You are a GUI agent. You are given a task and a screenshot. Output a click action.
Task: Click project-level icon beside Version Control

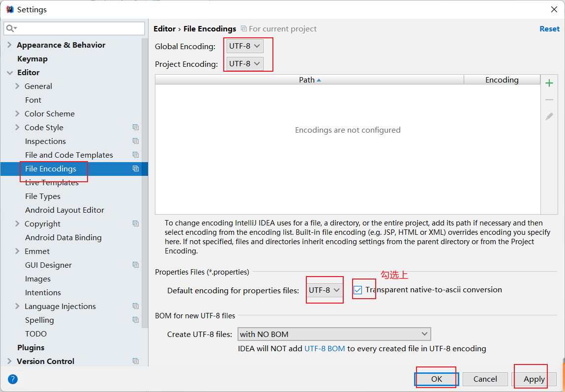click(x=136, y=361)
